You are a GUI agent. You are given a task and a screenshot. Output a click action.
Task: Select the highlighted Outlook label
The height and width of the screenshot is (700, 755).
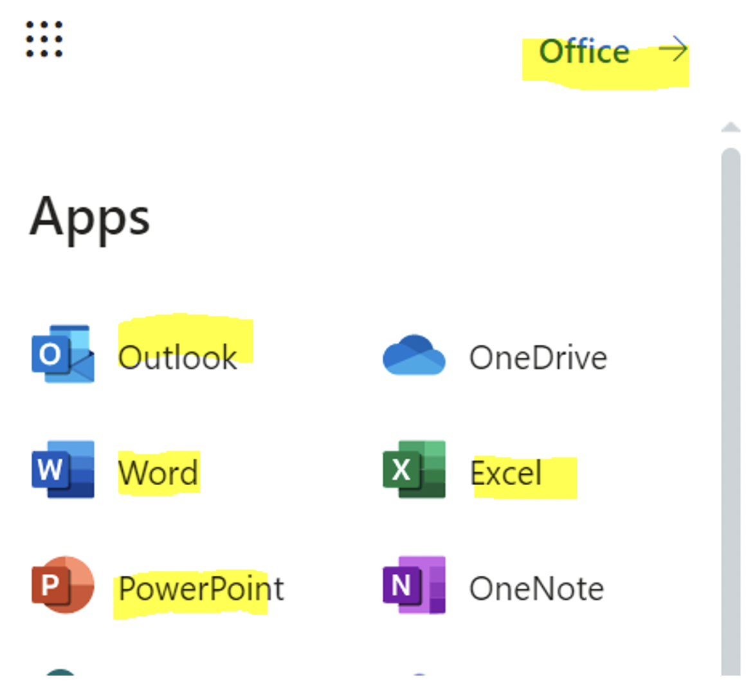(x=177, y=357)
